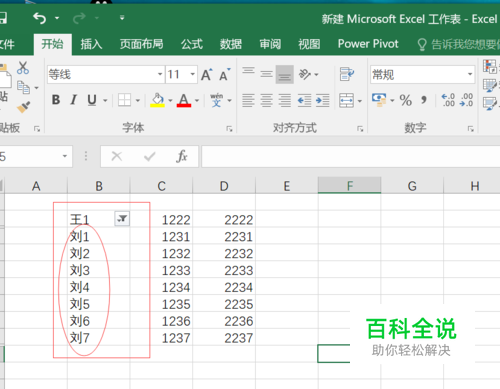The height and width of the screenshot is (389, 500).
Task: Click Accounting Number Format icon
Action: (x=379, y=100)
